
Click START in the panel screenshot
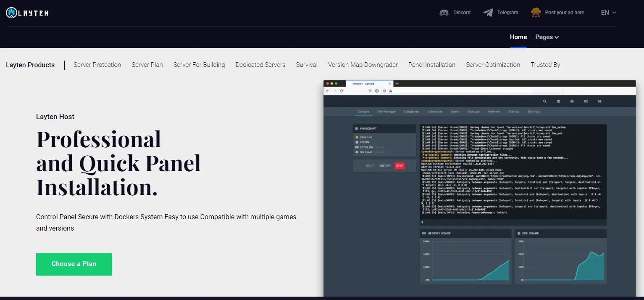[x=370, y=166]
